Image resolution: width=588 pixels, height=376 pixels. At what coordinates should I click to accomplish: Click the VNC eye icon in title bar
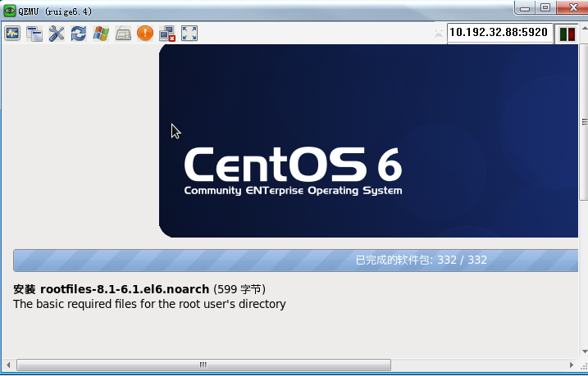9,11
